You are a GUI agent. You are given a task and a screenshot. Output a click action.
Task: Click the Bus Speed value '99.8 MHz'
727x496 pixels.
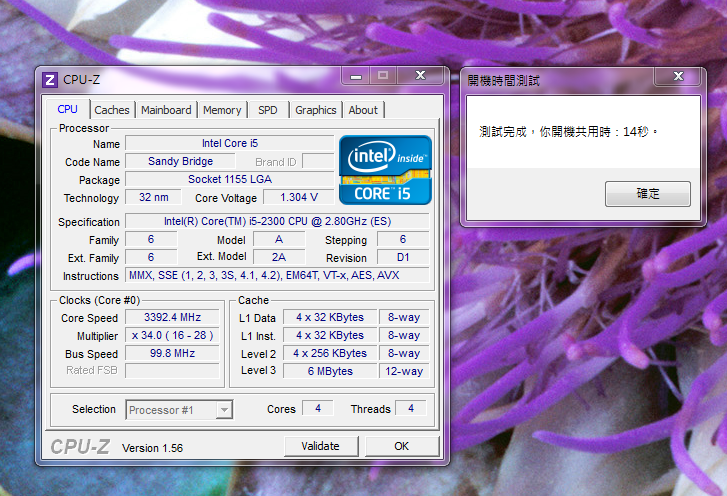(x=172, y=354)
